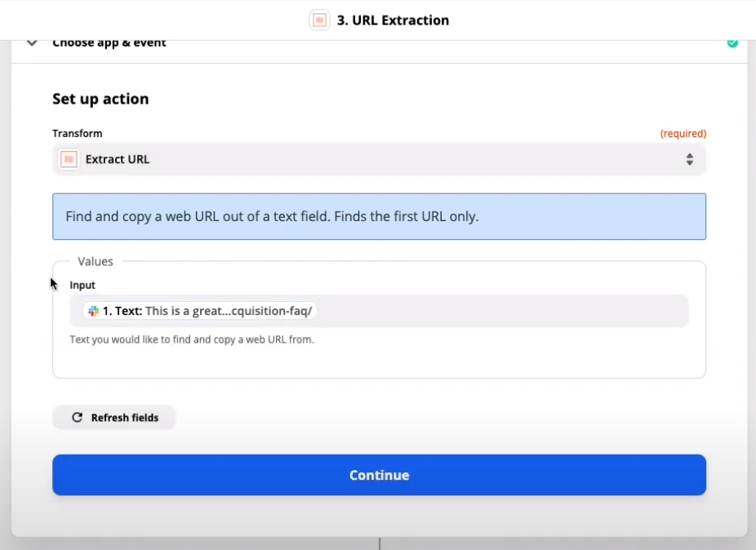Click the Formatter icon beside URL Extraction title
The height and width of the screenshot is (550, 756).
coord(319,20)
